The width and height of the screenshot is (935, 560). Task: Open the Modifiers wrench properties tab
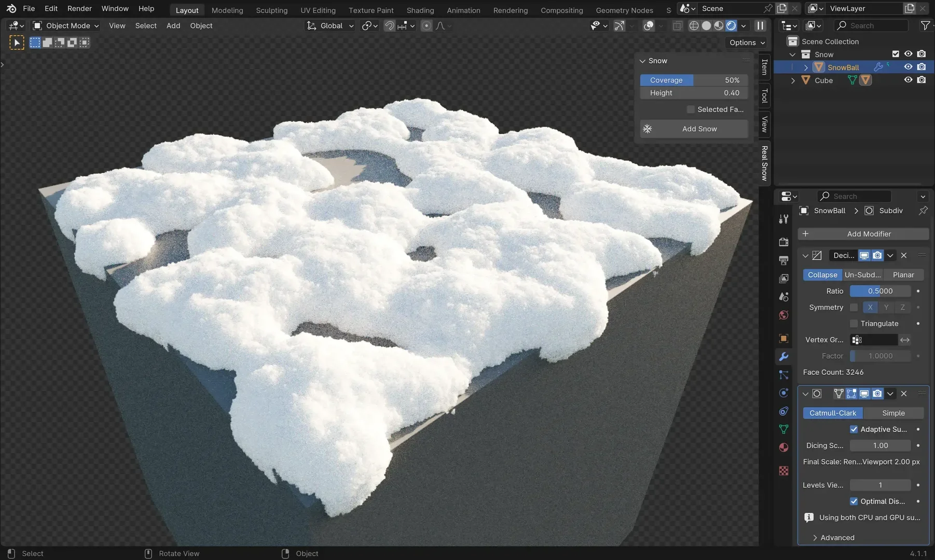(783, 357)
